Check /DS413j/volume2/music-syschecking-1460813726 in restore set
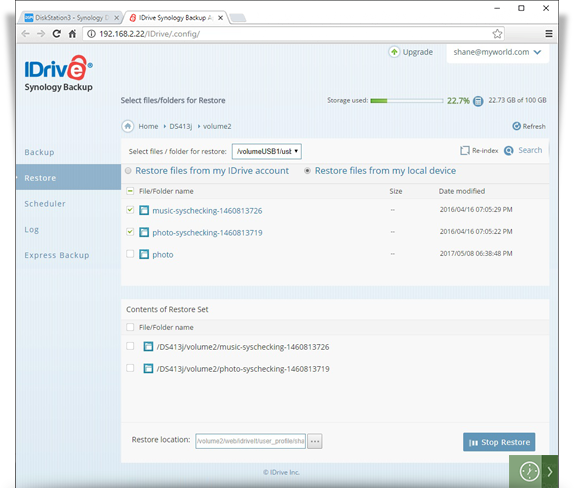Viewport: 574px width, 488px height. click(130, 346)
